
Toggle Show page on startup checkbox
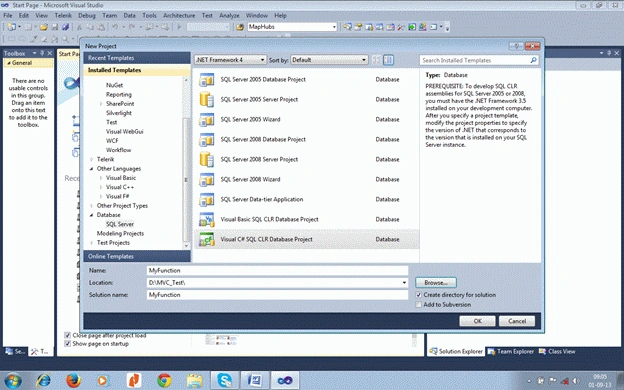(x=68, y=343)
